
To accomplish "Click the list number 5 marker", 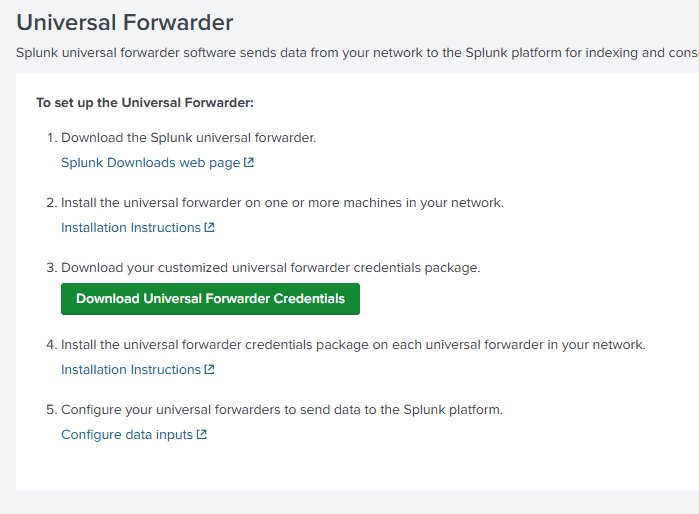I will (52, 410).
